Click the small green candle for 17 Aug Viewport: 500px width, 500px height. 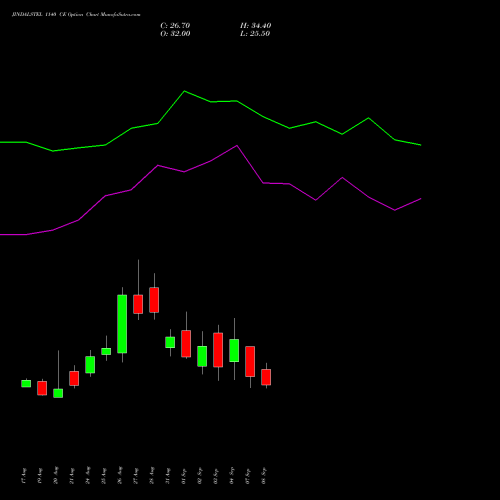tap(26, 384)
